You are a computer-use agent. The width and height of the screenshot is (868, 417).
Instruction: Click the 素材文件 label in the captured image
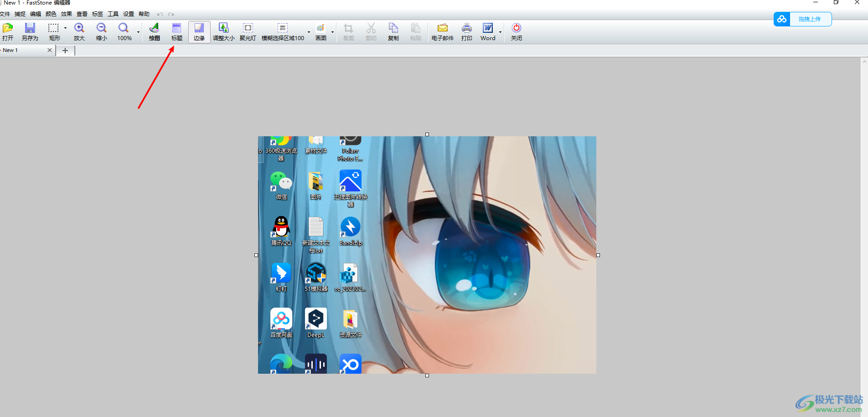(316, 151)
